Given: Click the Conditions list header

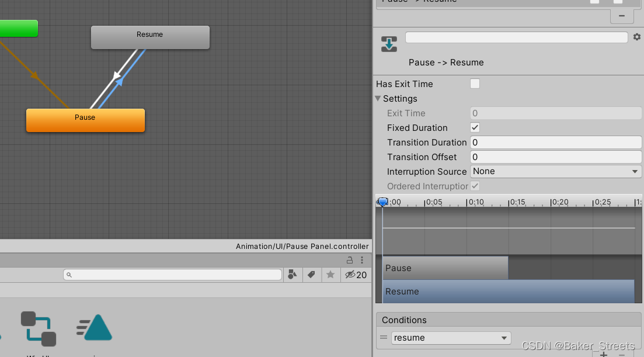Looking at the screenshot, I should click(509, 320).
